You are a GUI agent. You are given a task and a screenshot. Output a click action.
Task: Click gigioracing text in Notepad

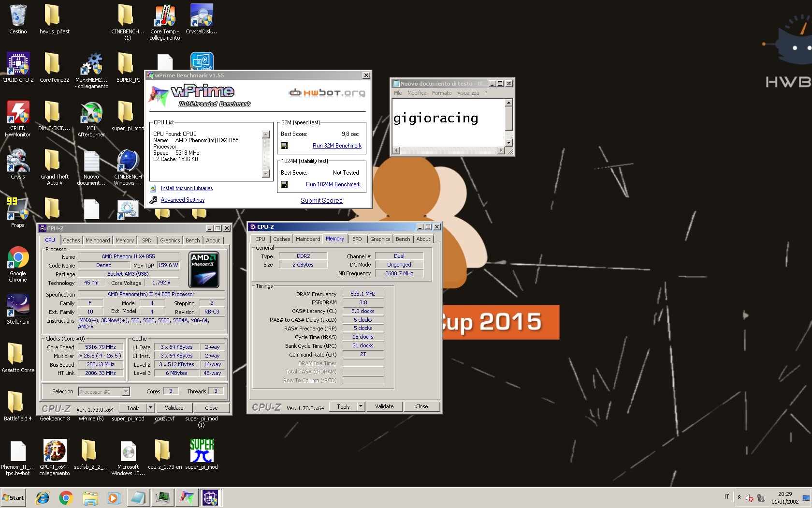[x=435, y=119]
